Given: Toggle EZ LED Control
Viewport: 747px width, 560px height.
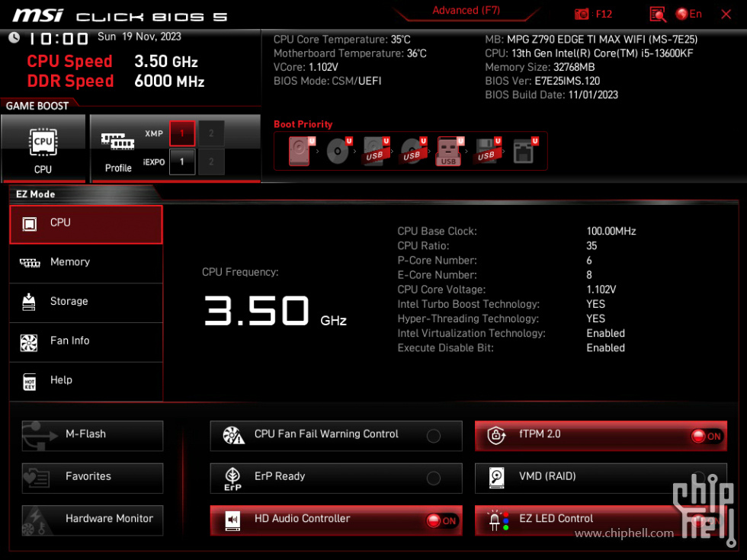Looking at the screenshot, I should pos(601,520).
